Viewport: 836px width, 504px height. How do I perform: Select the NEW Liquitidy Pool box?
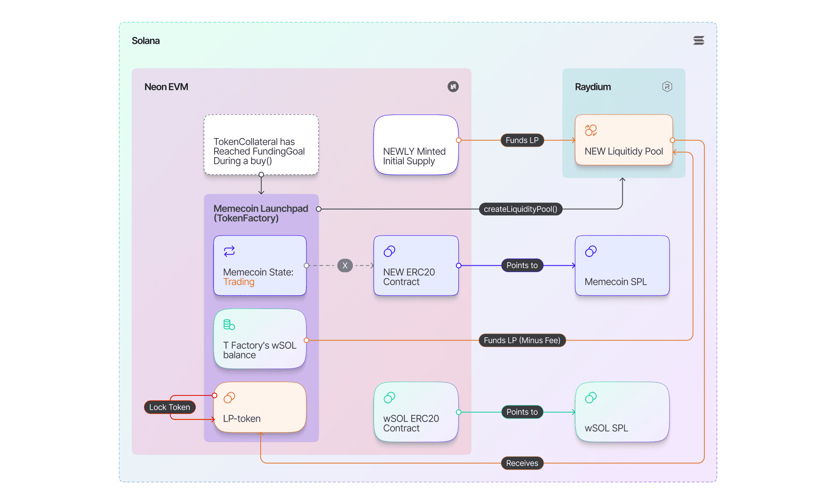(624, 140)
